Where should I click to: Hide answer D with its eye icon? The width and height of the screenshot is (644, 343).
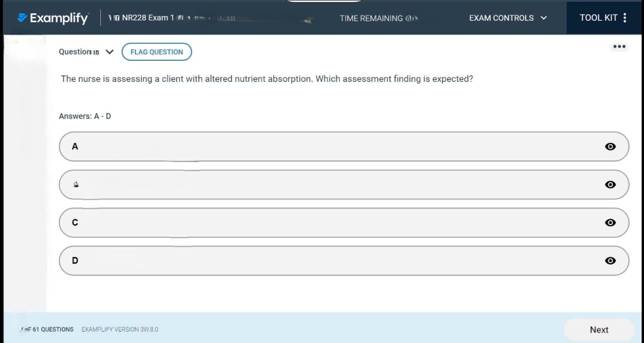(x=610, y=261)
